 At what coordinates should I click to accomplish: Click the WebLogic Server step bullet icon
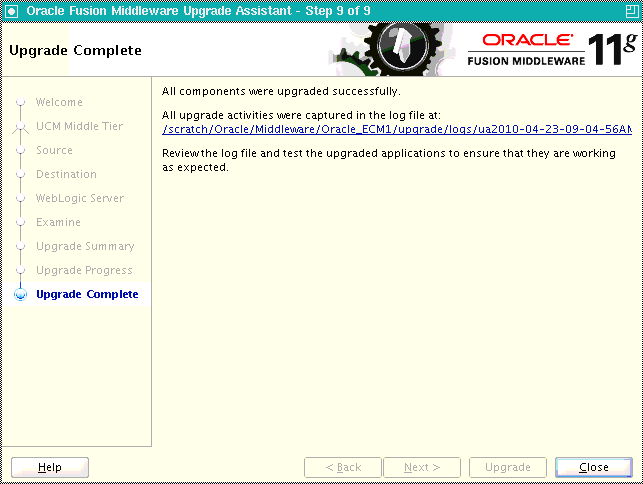[21, 198]
